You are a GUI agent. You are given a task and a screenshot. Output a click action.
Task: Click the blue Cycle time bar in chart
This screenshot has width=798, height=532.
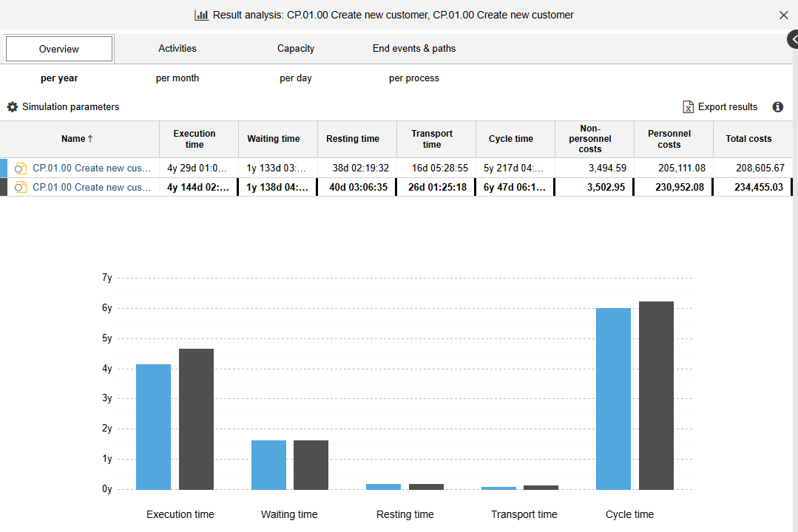[613, 399]
